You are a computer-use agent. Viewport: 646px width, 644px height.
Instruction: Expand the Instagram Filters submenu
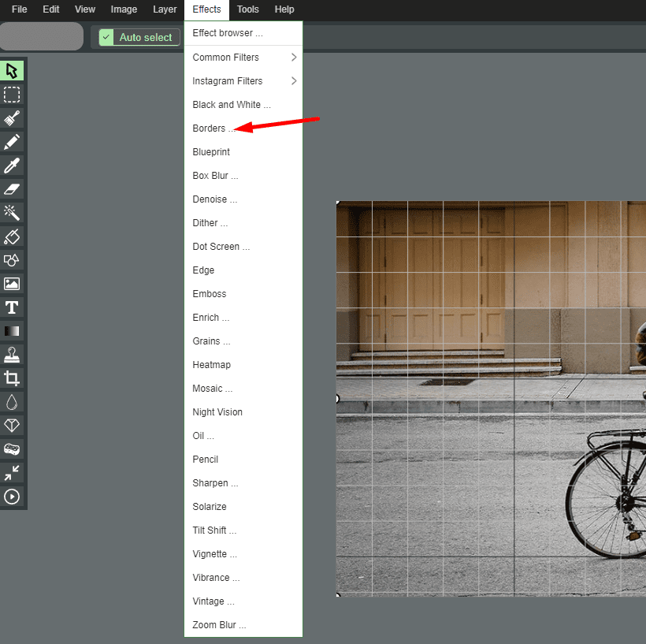click(243, 81)
